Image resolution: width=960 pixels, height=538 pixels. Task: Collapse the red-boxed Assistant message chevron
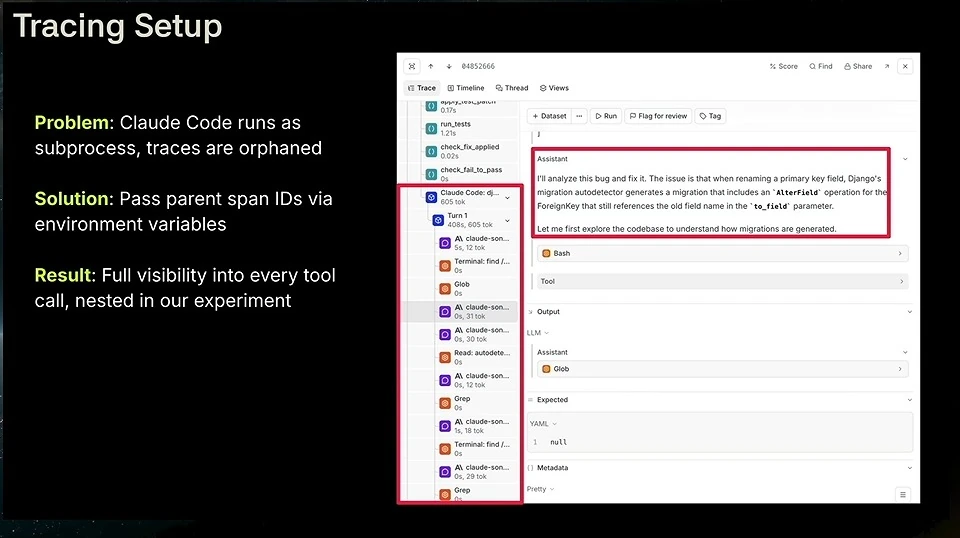[905, 159]
